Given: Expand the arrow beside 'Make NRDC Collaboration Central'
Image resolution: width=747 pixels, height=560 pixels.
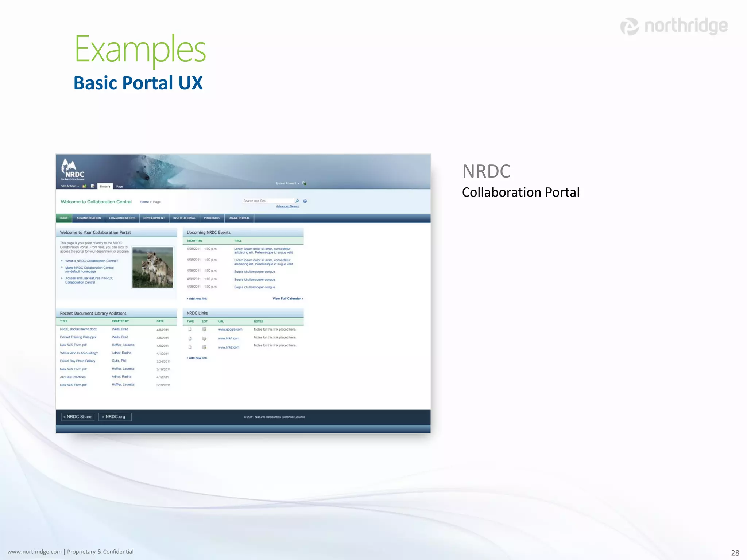Looking at the screenshot, I should pyautogui.click(x=62, y=268).
